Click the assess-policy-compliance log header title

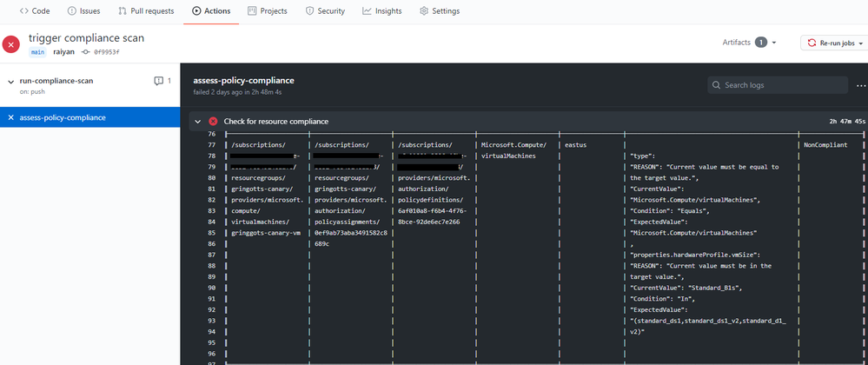tap(243, 81)
